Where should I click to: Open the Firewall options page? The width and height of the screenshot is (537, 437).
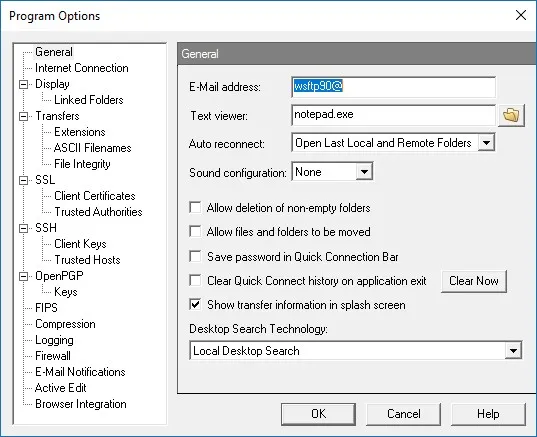tap(53, 356)
